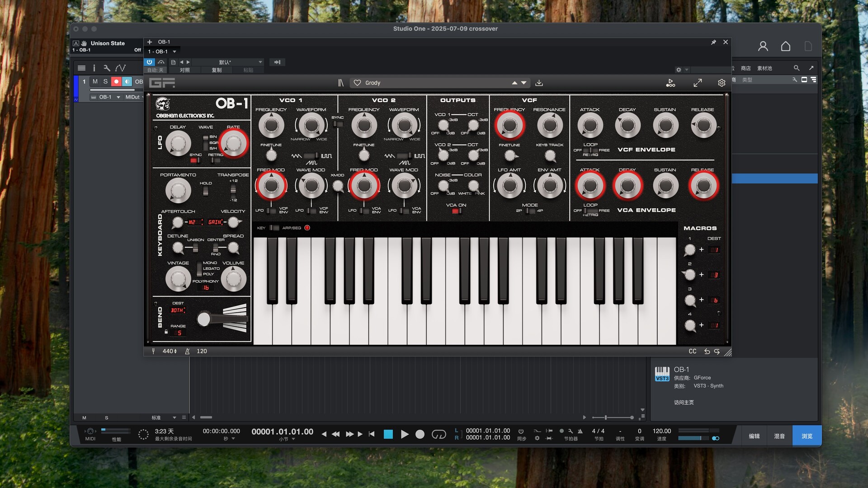Toggle the OB-1 plugin power bypass button
This screenshot has height=488, width=868.
click(149, 62)
